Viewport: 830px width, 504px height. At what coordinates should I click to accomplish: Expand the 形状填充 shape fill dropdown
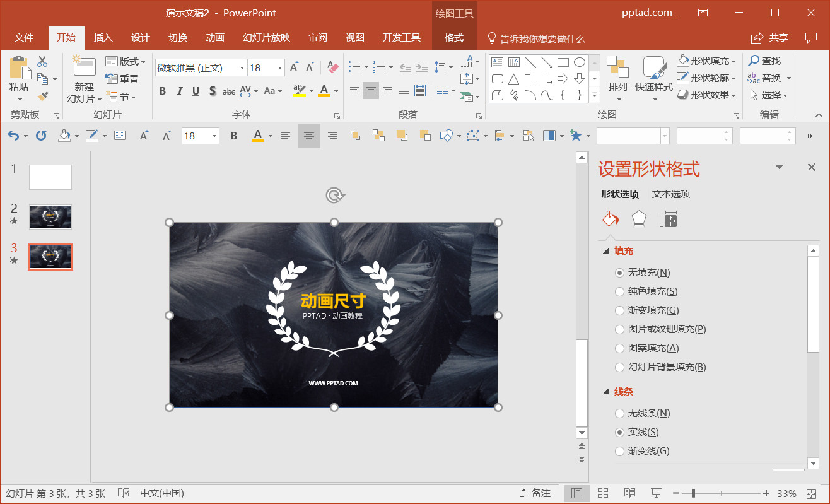click(x=734, y=61)
